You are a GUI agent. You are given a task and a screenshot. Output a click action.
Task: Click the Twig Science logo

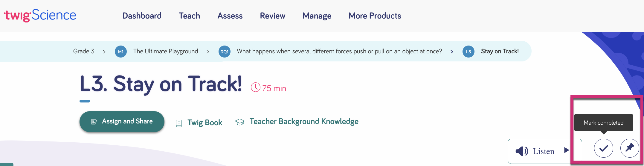pos(40,16)
